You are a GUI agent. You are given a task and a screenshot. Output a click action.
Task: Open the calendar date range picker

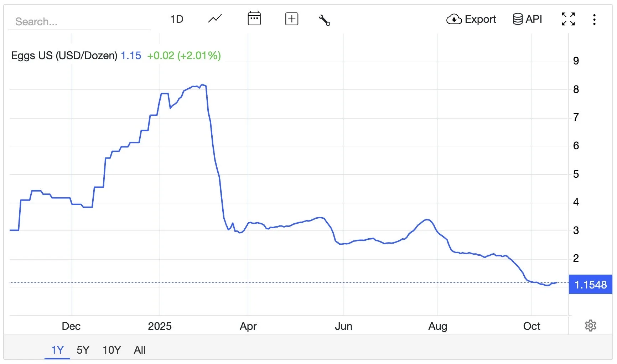point(254,19)
